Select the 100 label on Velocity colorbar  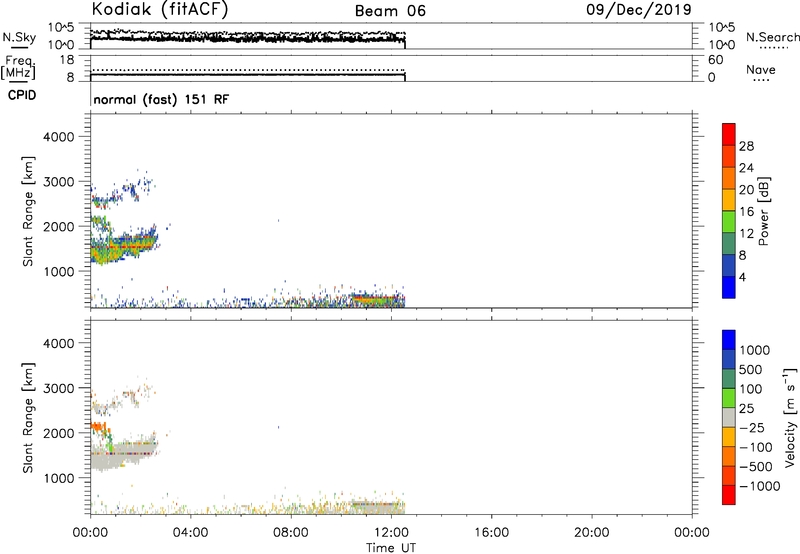click(750, 389)
